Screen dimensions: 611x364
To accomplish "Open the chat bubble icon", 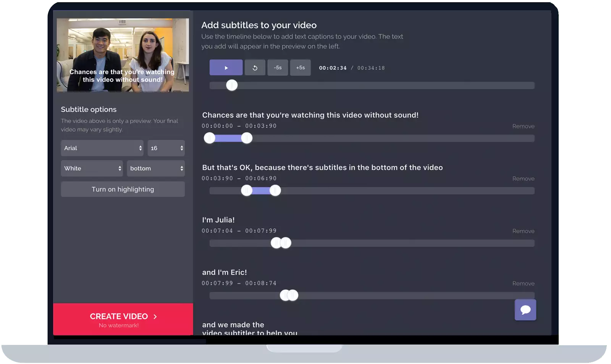I will point(525,310).
